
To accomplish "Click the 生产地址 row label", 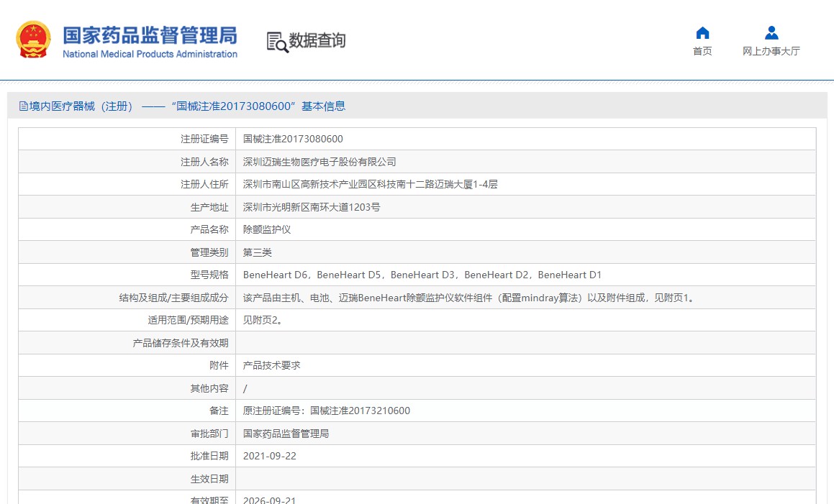I will tap(209, 207).
